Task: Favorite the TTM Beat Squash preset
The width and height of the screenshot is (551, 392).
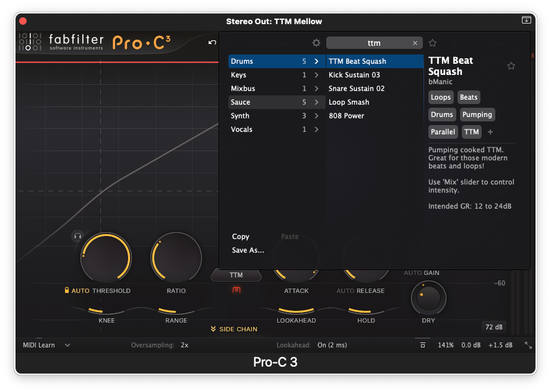Action: tap(511, 66)
